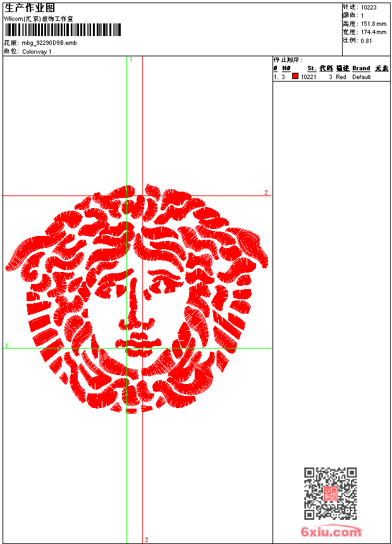
Task: Click the red thread color swatch
Action: 295,76
